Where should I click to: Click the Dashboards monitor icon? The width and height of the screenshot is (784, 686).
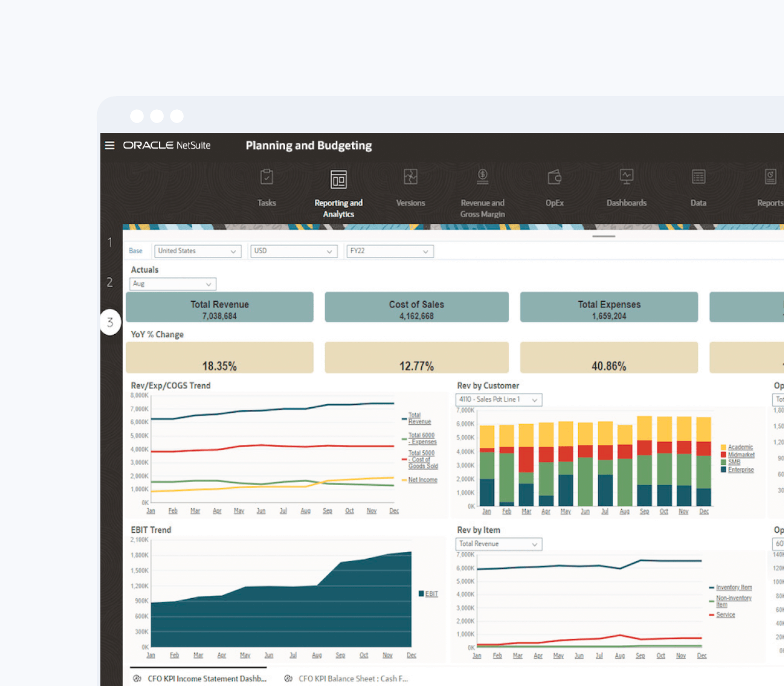click(x=627, y=177)
